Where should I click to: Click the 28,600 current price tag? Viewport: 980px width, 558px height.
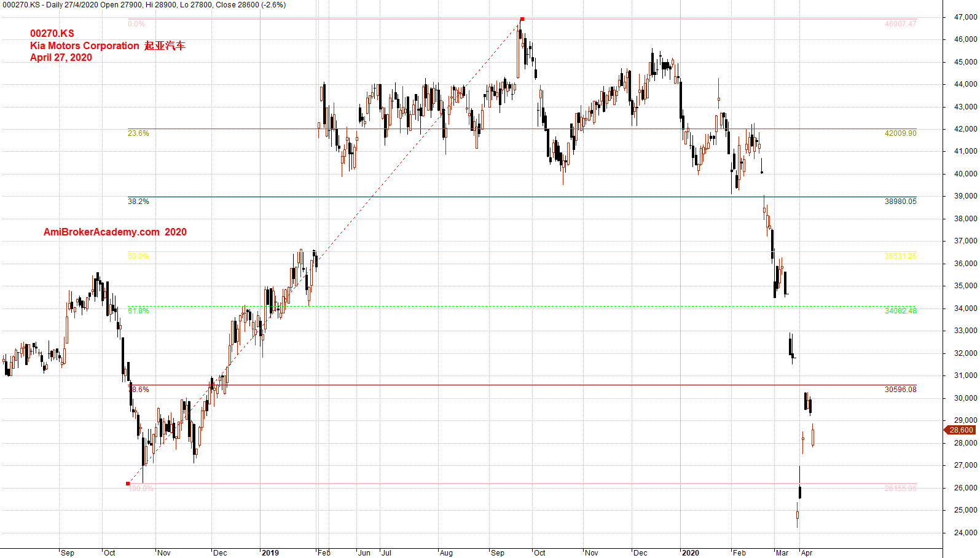pyautogui.click(x=960, y=430)
